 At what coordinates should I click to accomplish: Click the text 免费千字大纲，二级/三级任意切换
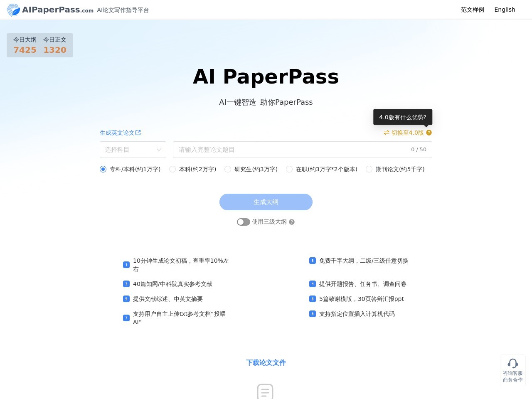click(364, 261)
